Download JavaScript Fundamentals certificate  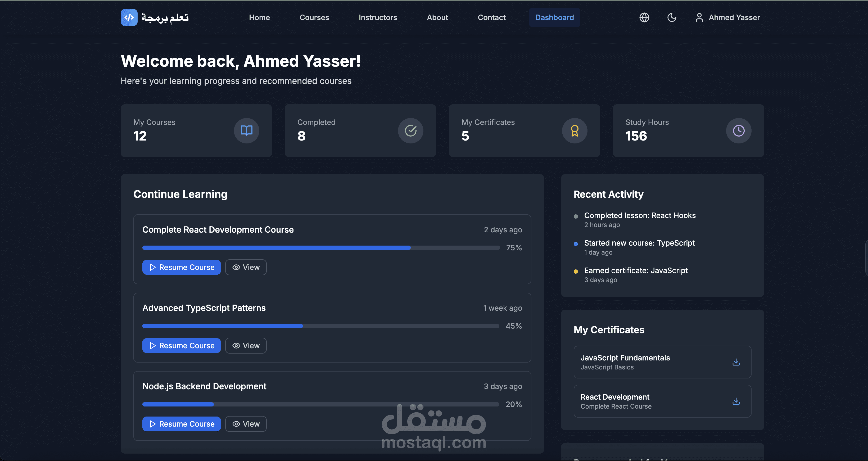736,362
